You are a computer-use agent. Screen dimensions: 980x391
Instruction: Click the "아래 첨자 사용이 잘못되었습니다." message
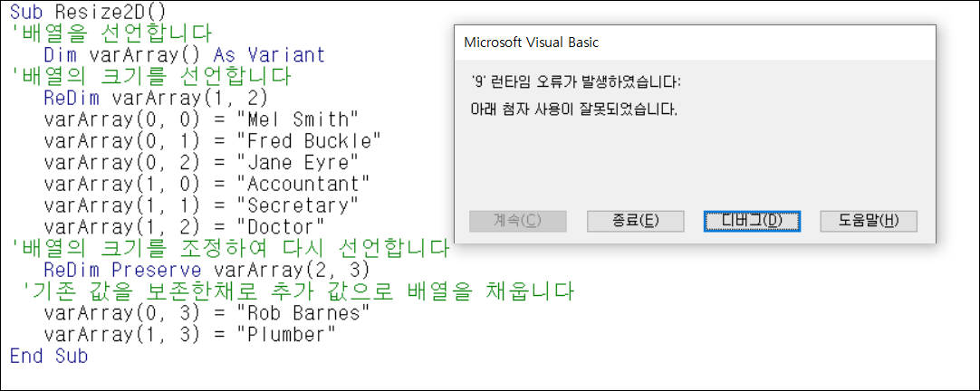tap(573, 111)
